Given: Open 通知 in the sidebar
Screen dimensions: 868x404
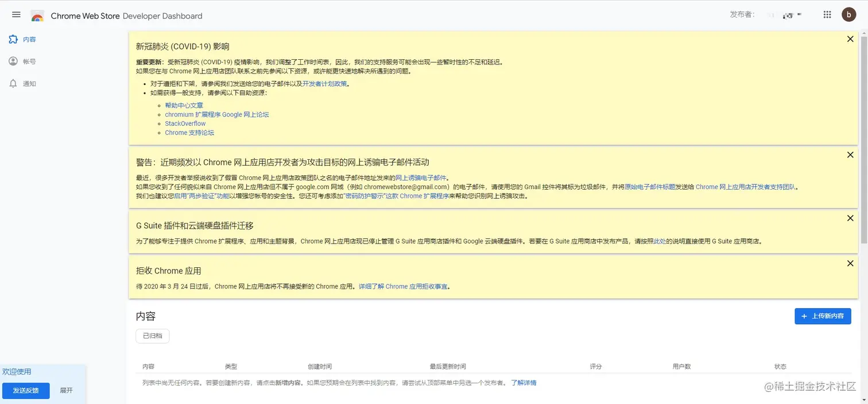Looking at the screenshot, I should tap(29, 84).
